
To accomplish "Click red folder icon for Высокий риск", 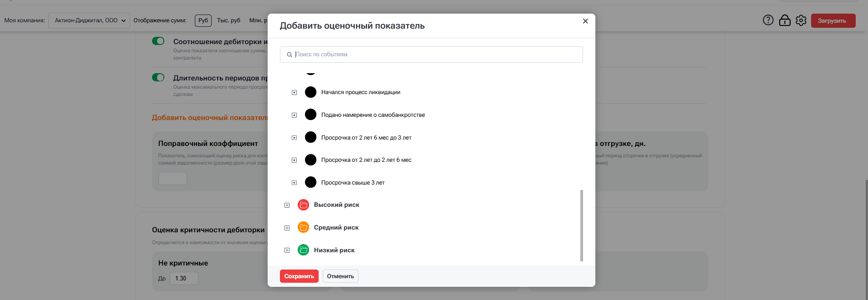I will (303, 205).
